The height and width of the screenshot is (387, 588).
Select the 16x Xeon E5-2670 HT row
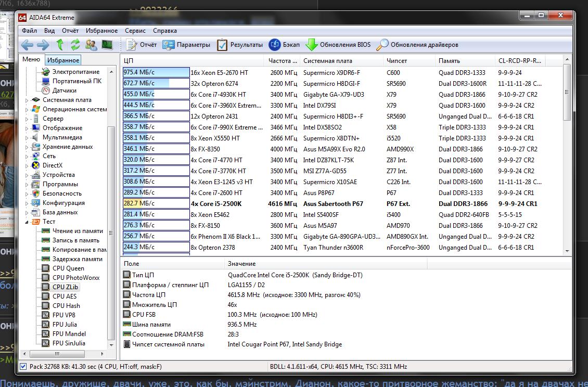click(x=342, y=73)
